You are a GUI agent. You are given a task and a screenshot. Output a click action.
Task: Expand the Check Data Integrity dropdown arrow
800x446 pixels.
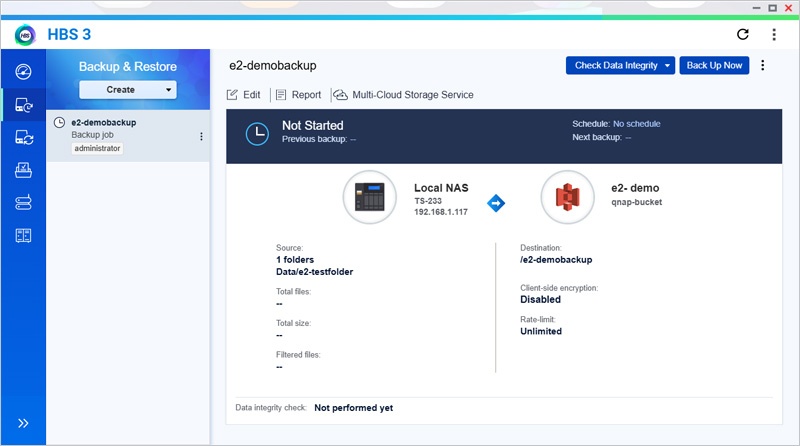coord(667,65)
